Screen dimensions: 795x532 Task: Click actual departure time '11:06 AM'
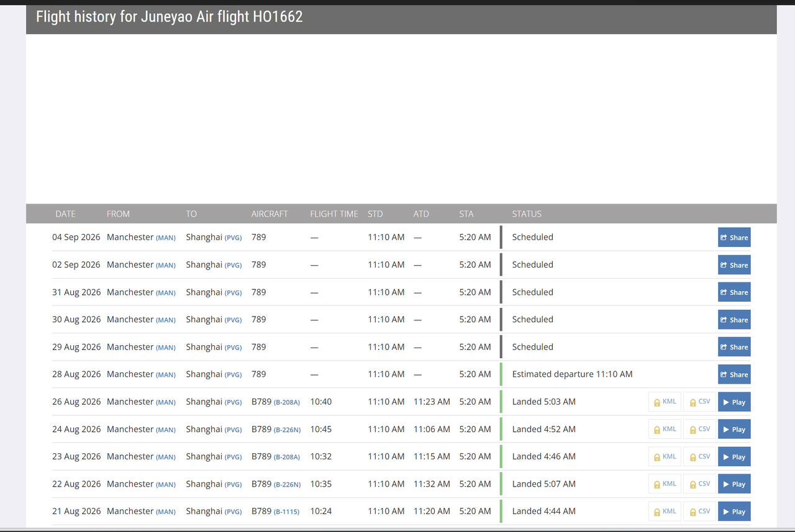(432, 429)
